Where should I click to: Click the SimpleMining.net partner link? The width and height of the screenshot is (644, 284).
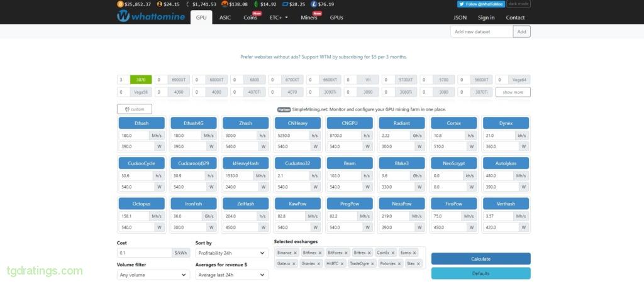click(369, 109)
